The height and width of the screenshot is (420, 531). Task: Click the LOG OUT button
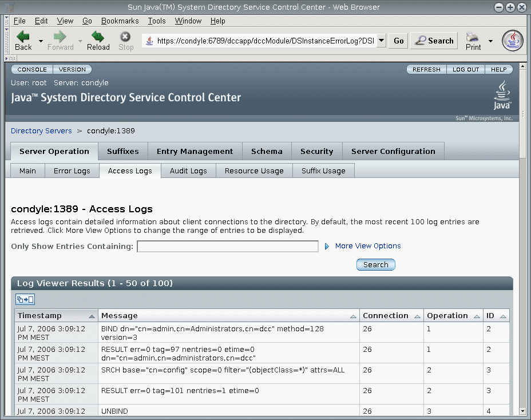(466, 69)
